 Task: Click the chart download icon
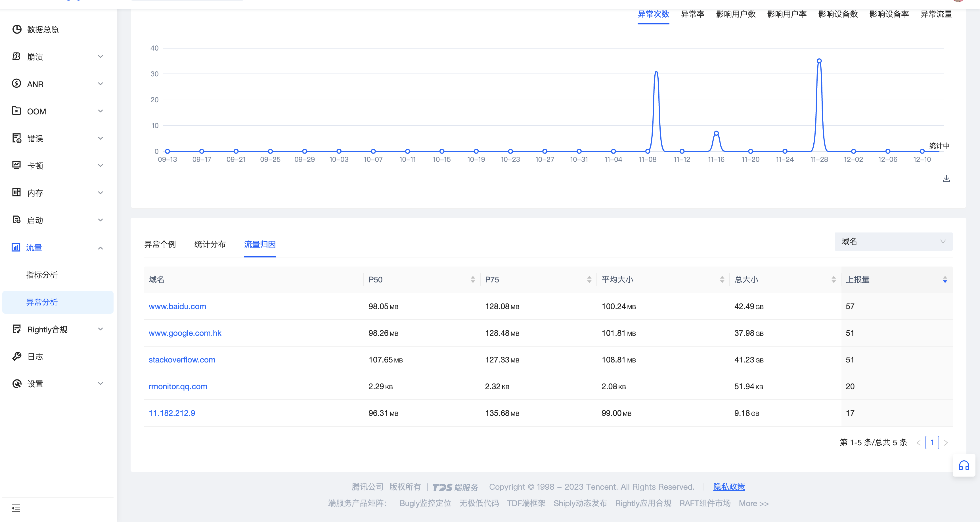[x=946, y=179]
